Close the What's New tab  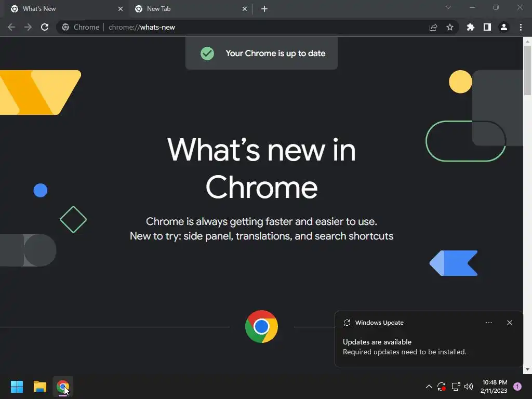(121, 9)
